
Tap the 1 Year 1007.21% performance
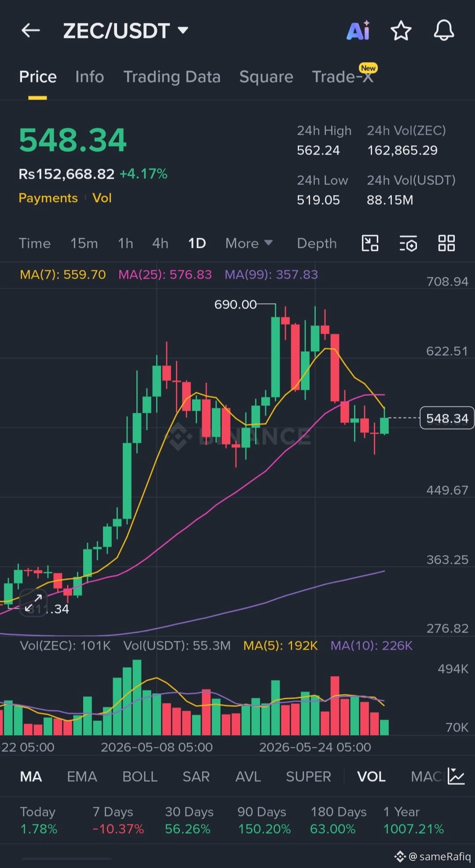(413, 820)
